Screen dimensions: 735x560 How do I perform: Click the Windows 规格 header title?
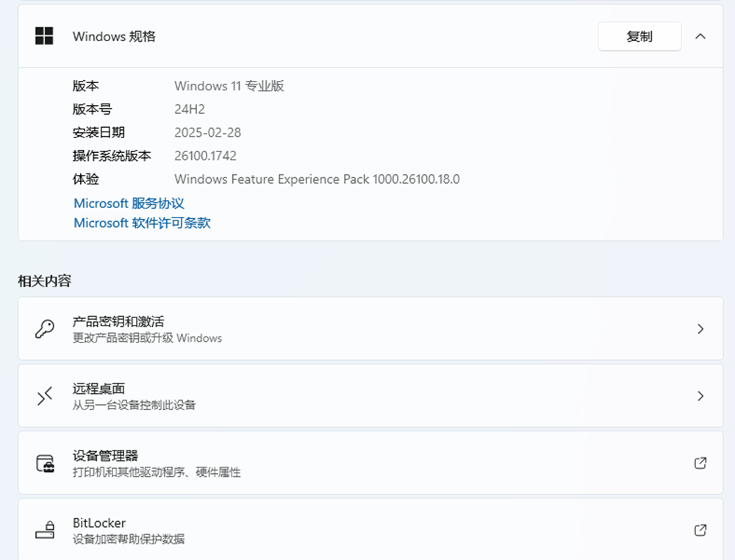(x=114, y=36)
